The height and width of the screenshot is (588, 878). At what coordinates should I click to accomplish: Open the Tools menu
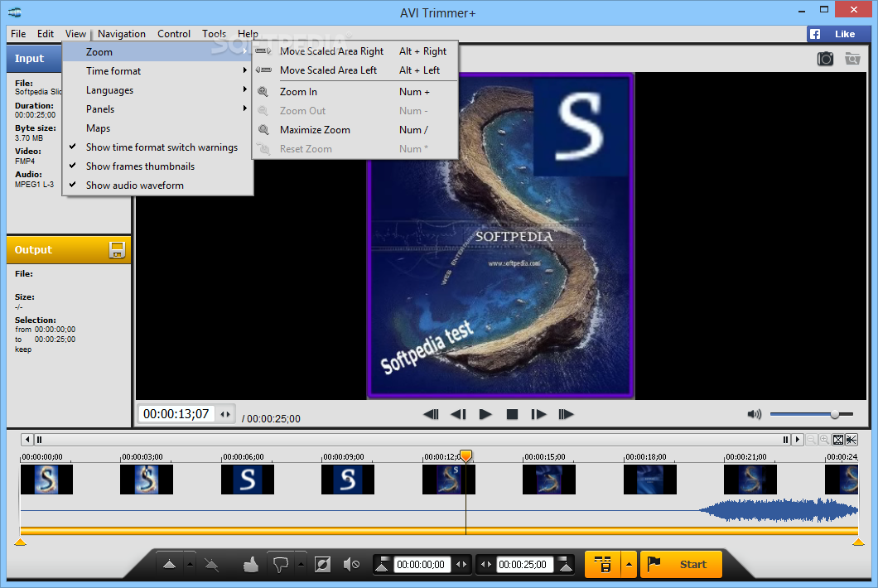coord(214,34)
